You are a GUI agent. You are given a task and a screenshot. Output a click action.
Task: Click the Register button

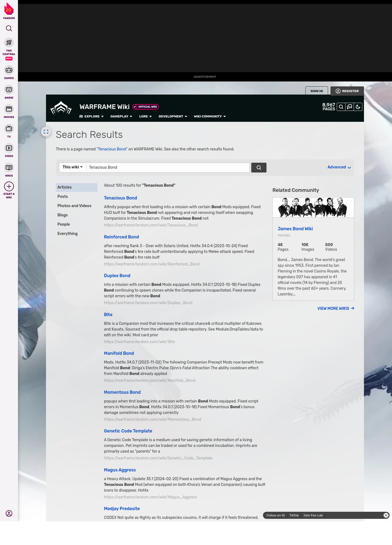[347, 91]
